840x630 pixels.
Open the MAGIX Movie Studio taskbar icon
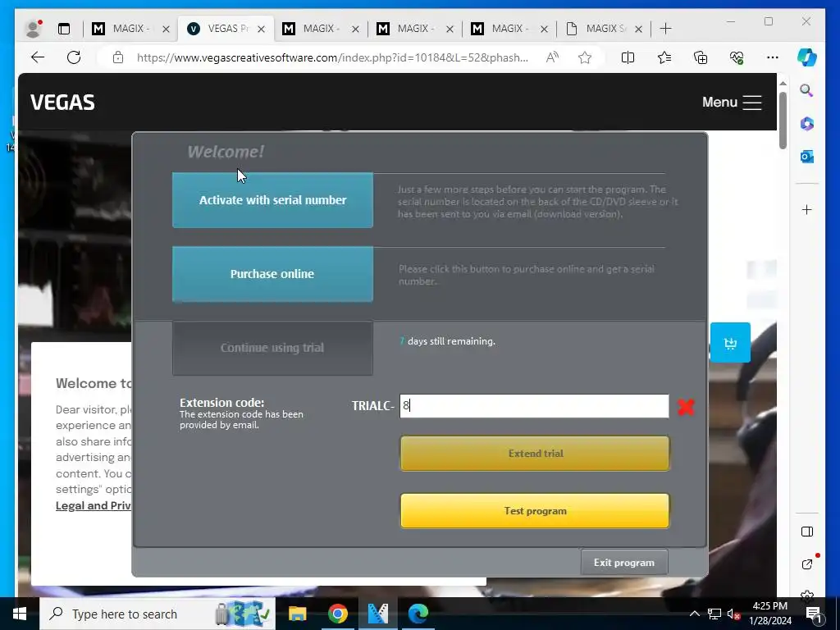point(378,614)
